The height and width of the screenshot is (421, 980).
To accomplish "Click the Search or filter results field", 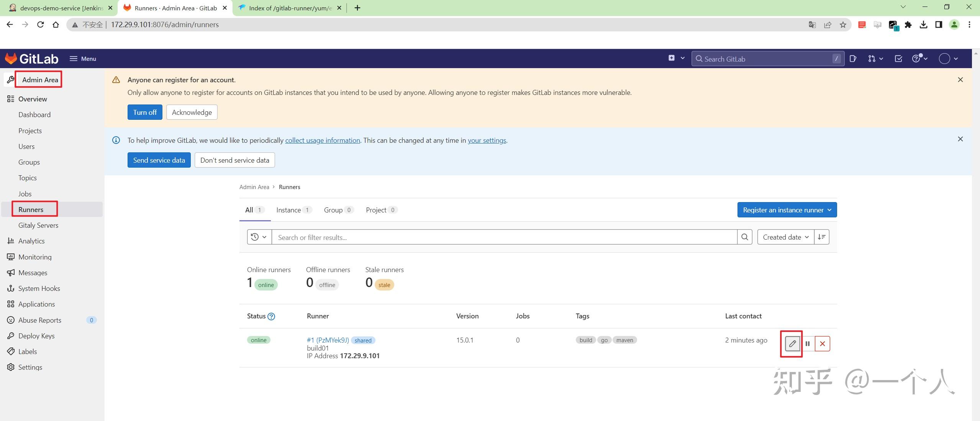I will [504, 237].
